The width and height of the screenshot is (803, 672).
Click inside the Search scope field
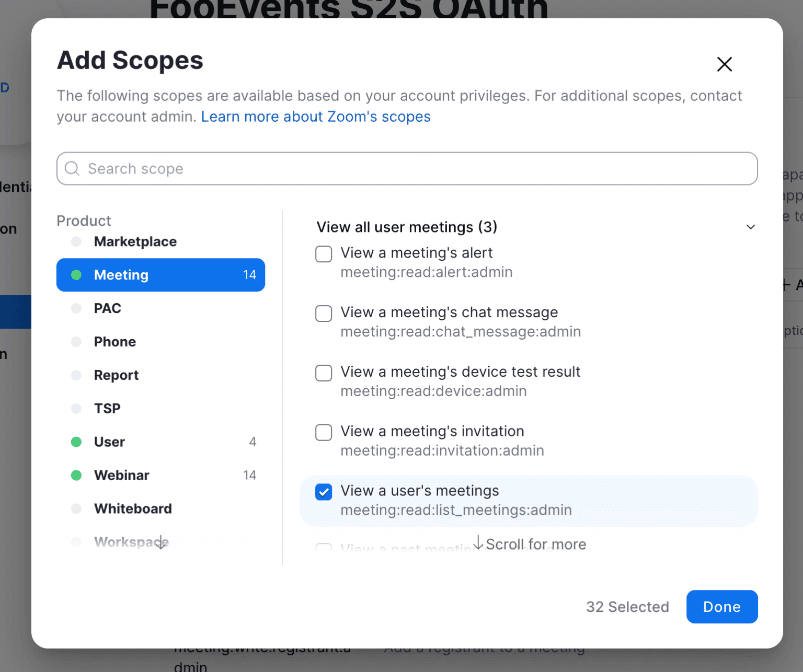(x=366, y=168)
